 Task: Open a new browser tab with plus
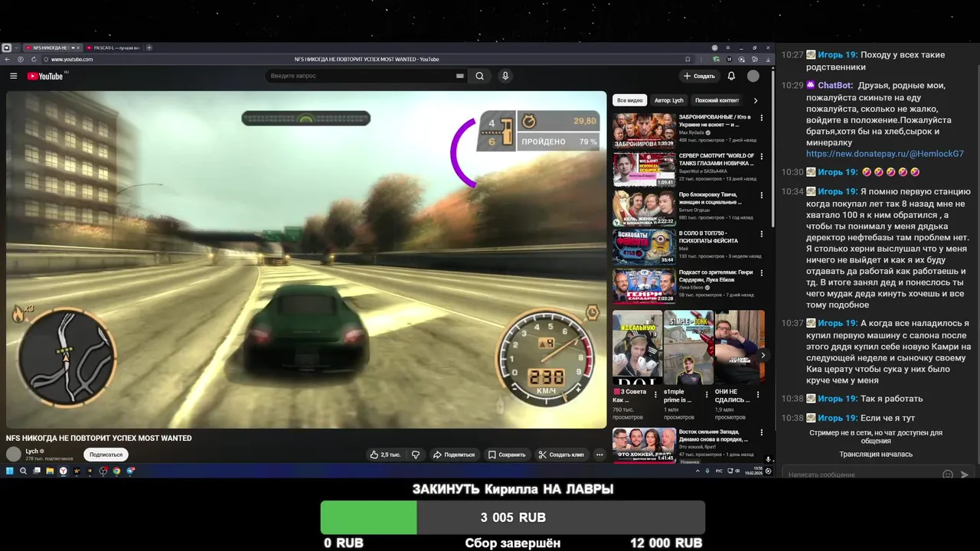(x=149, y=47)
